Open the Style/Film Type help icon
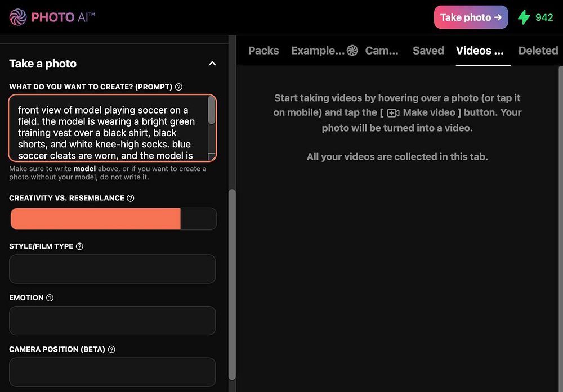This screenshot has width=563, height=392. (x=79, y=246)
